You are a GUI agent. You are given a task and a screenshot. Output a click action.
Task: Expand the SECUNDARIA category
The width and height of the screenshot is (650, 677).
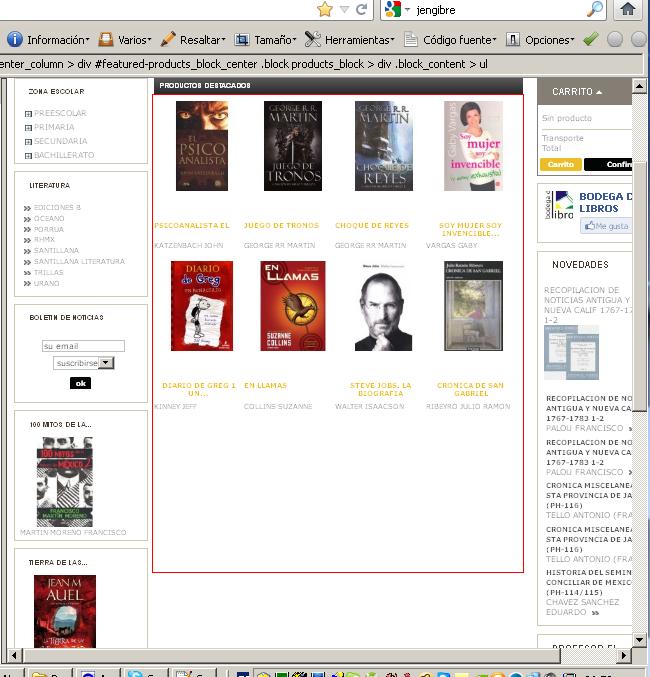tap(28, 142)
